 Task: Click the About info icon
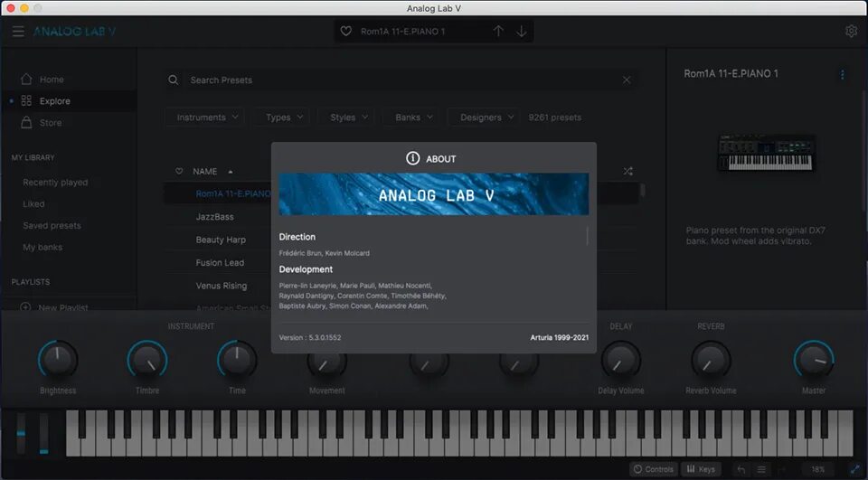click(x=412, y=158)
